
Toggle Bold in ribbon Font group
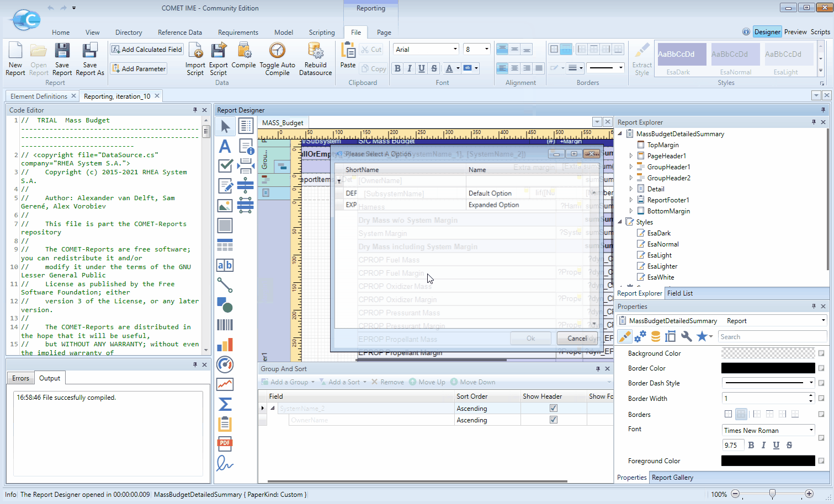click(397, 68)
